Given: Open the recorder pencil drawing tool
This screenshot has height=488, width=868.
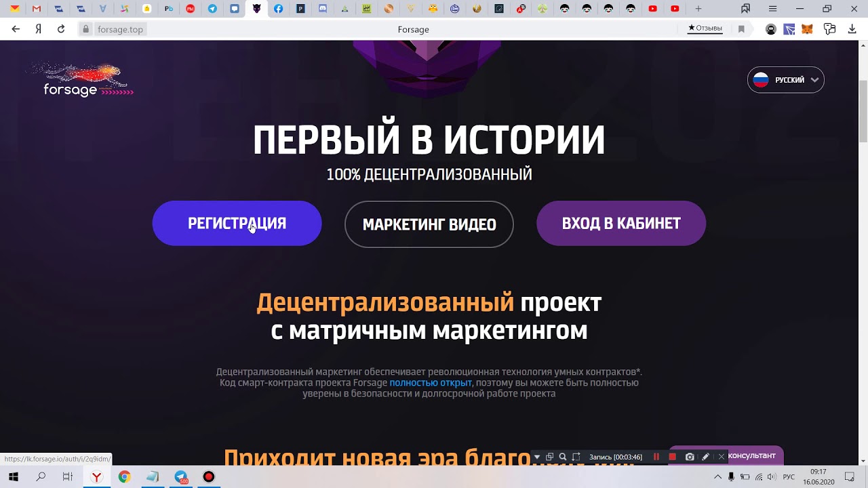Looking at the screenshot, I should point(706,457).
